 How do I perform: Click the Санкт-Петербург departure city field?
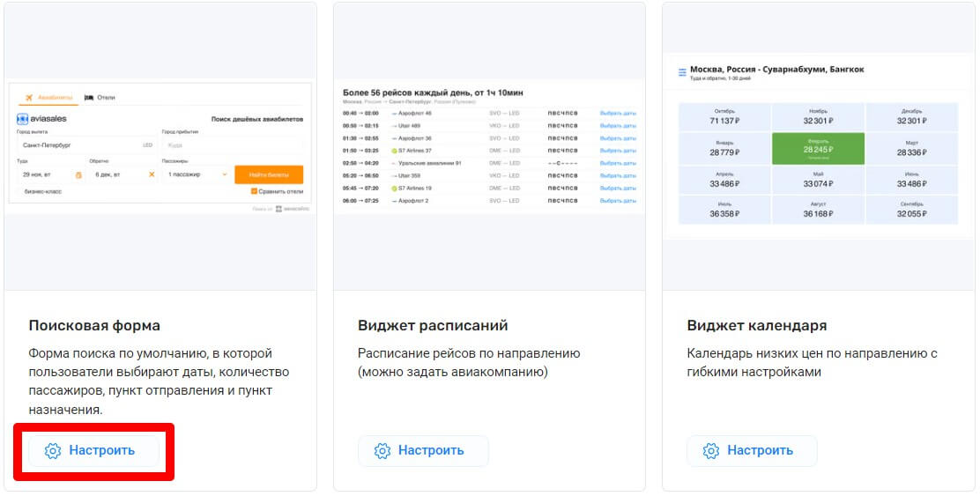[87, 145]
